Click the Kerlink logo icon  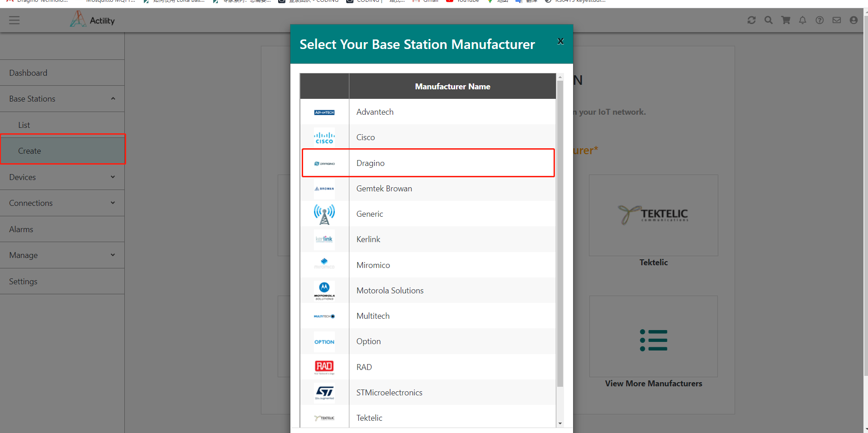pyautogui.click(x=324, y=239)
